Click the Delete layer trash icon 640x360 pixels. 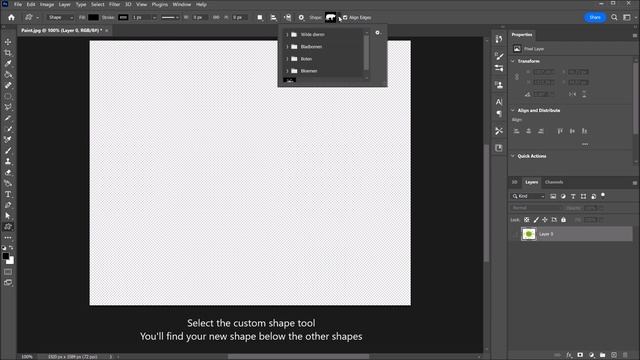click(625, 355)
